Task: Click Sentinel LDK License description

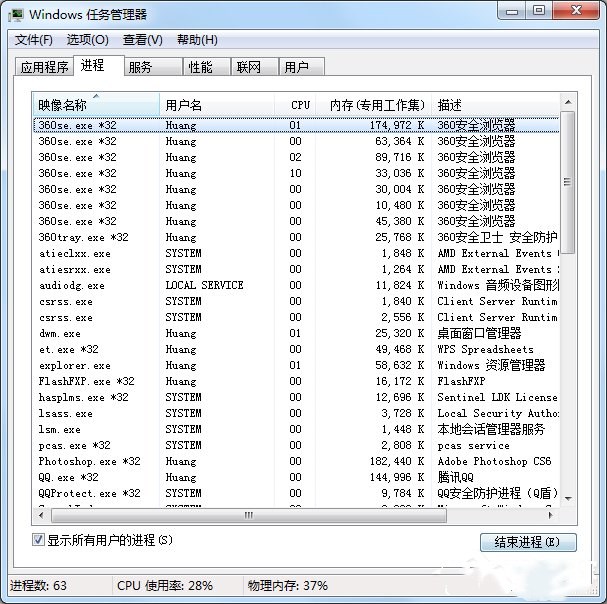Action: tap(497, 397)
